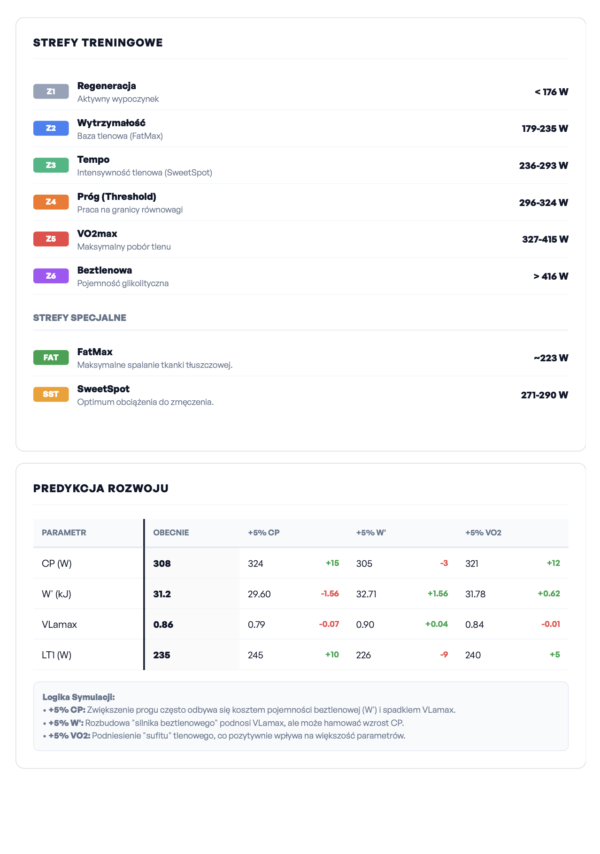
Task: Select the current CP value 308
Action: (162, 564)
